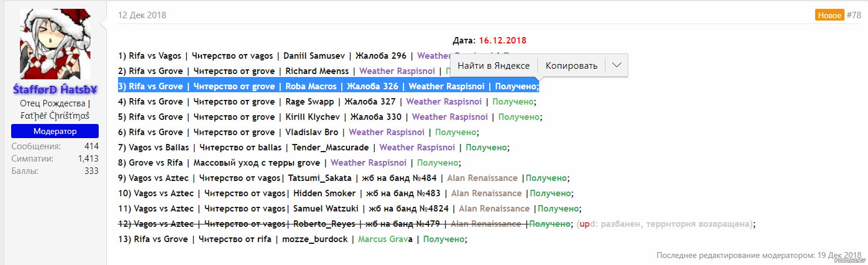Click 'Samuel Watzuki' in line 11
Viewport: 868px width, 265px height.
pyautogui.click(x=326, y=209)
